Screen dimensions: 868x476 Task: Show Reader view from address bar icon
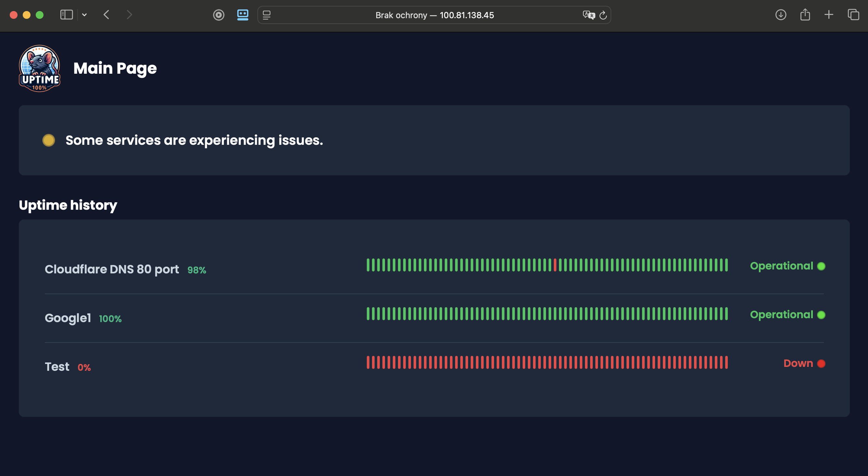[x=267, y=15]
